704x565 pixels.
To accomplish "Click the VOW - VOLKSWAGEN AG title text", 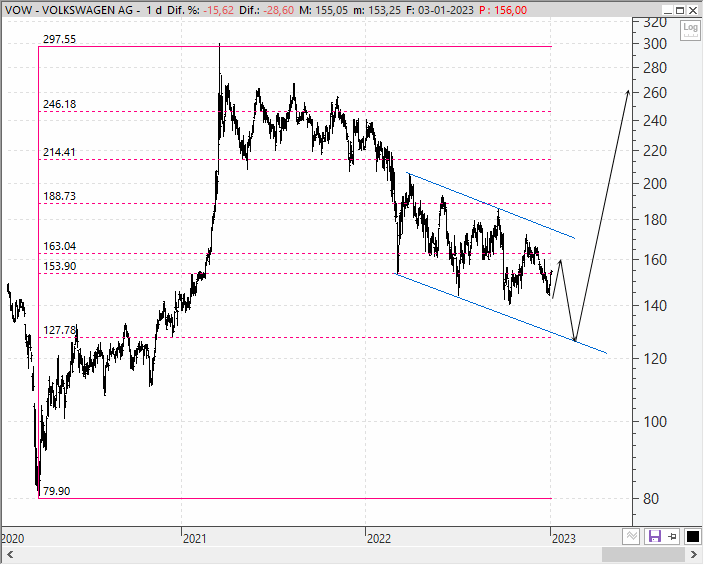I will click(x=69, y=10).
